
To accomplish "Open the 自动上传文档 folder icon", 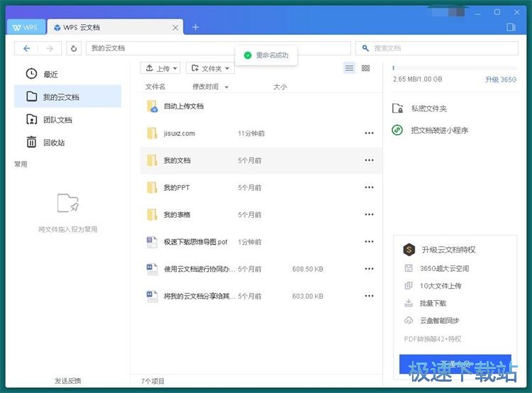I will 152,106.
